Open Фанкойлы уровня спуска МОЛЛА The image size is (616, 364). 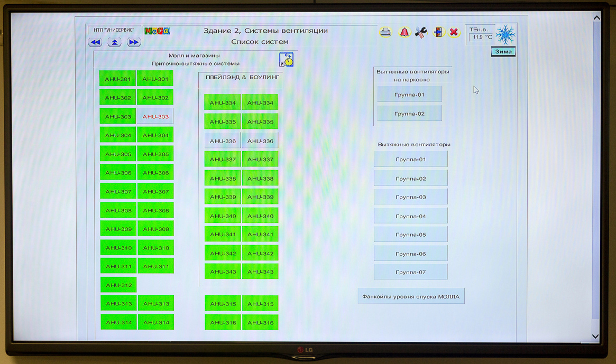[411, 296]
